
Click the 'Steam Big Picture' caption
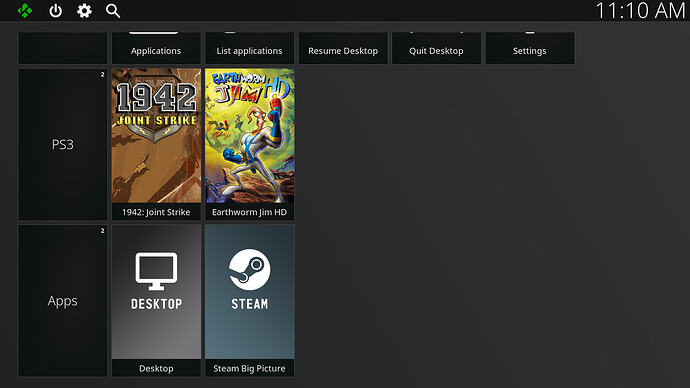tap(250, 368)
